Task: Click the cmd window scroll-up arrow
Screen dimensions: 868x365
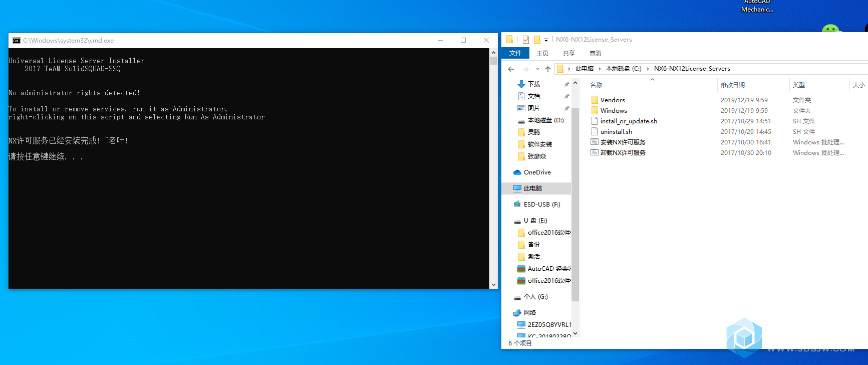Action: click(x=493, y=53)
